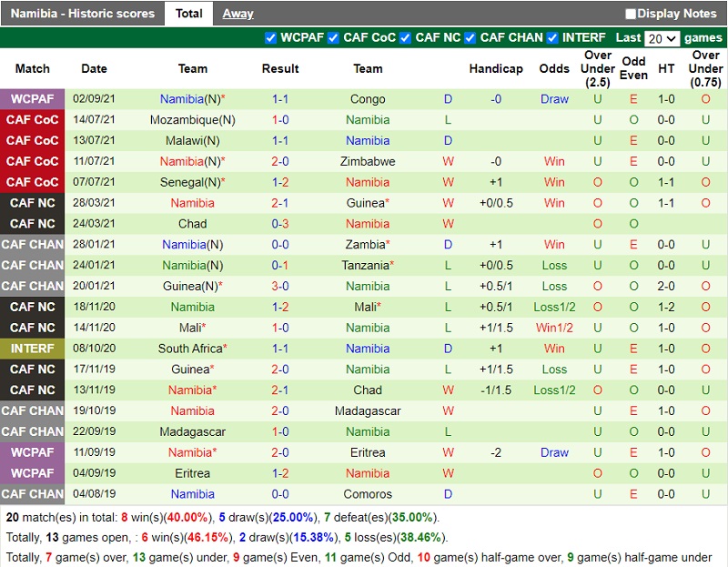This screenshot has width=728, height=567.
Task: Select Mali away team on 18/11/20
Action: pos(368,307)
